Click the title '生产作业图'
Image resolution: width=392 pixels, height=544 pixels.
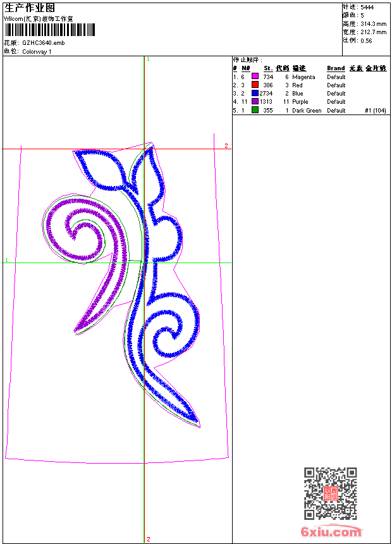coord(30,8)
